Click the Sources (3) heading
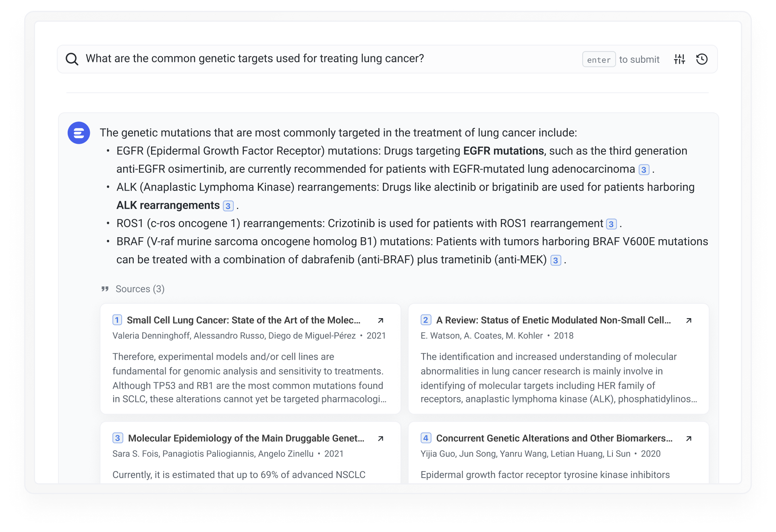The height and width of the screenshot is (532, 776). point(140,289)
